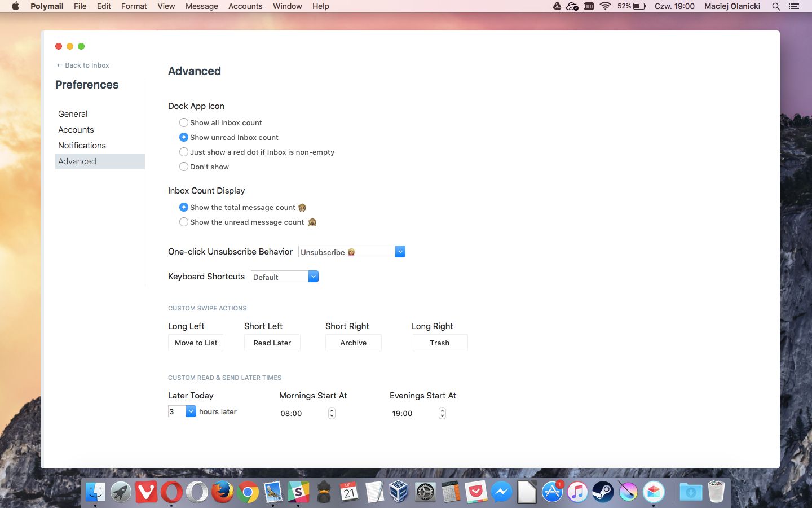Open System Preferences gear in dock
812x508 pixels.
[x=425, y=492]
